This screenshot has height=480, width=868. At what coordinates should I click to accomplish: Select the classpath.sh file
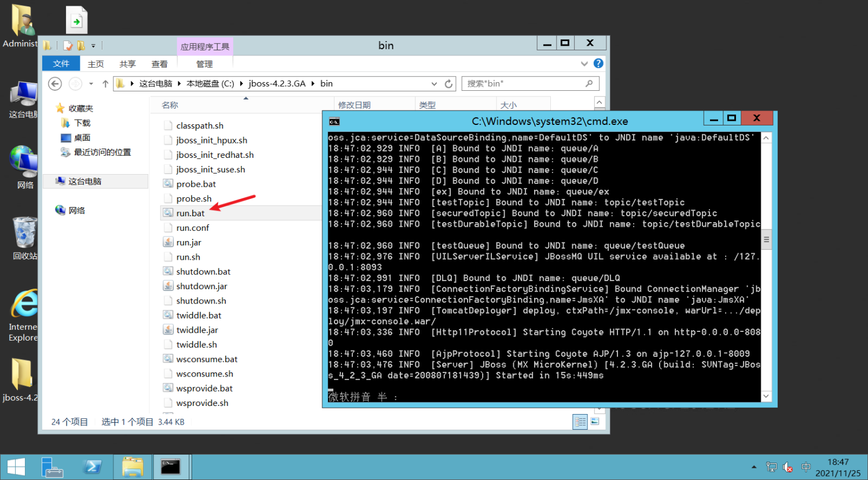[x=200, y=125]
